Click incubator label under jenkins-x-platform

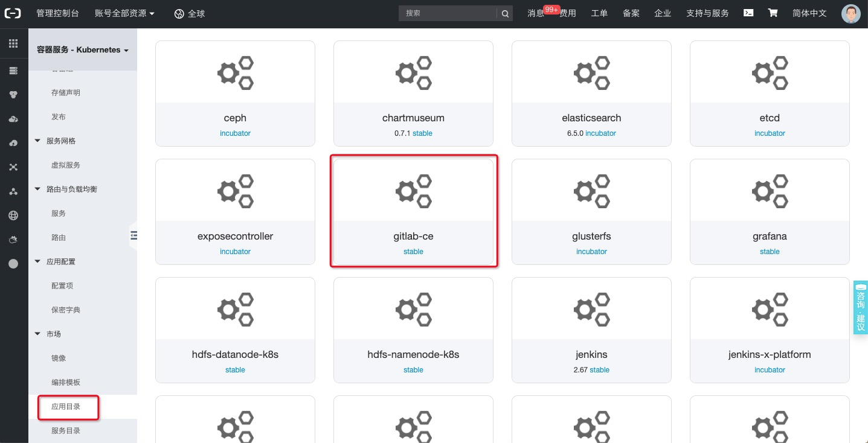point(770,370)
